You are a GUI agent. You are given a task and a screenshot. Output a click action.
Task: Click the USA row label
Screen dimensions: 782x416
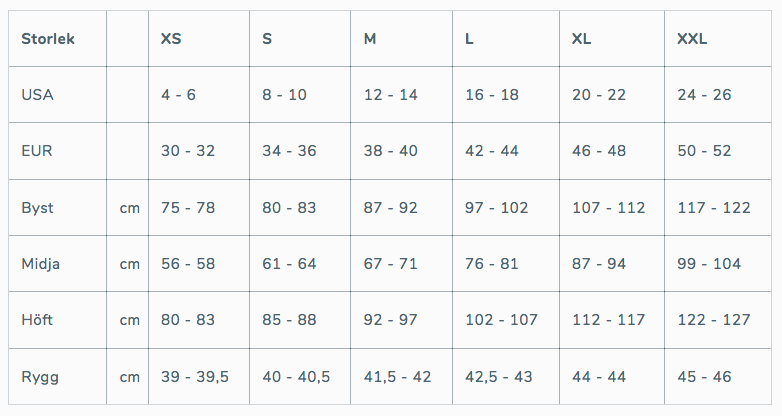[x=57, y=95]
